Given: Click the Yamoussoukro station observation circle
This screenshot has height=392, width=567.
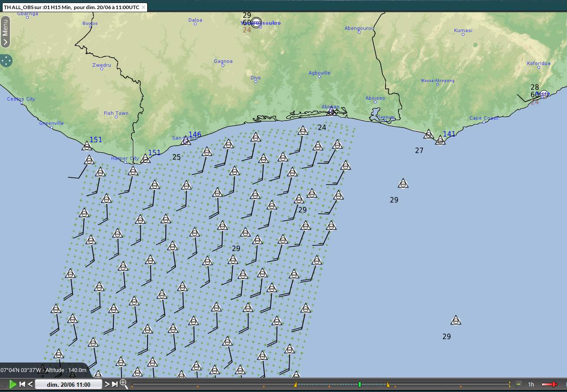Looking at the screenshot, I should pos(257,23).
